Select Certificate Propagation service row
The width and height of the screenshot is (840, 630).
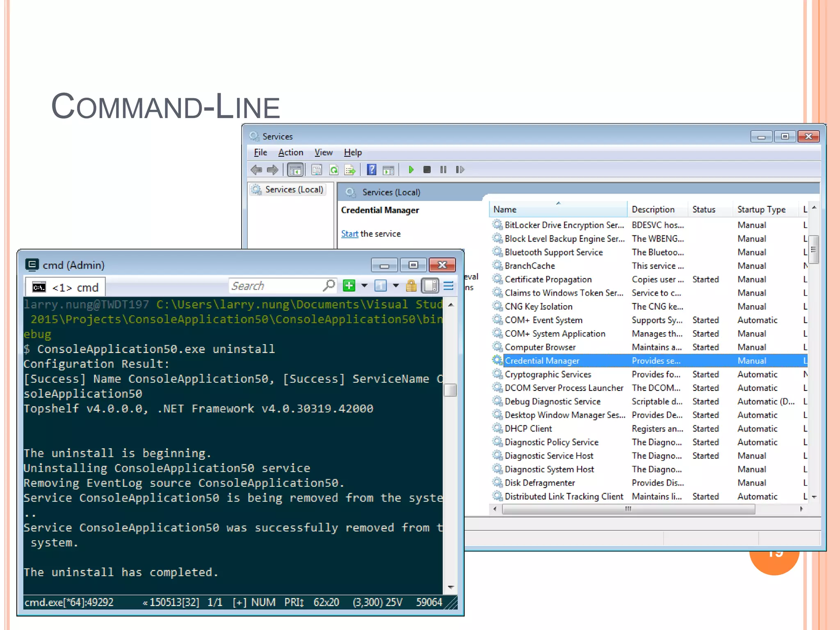(x=650, y=279)
